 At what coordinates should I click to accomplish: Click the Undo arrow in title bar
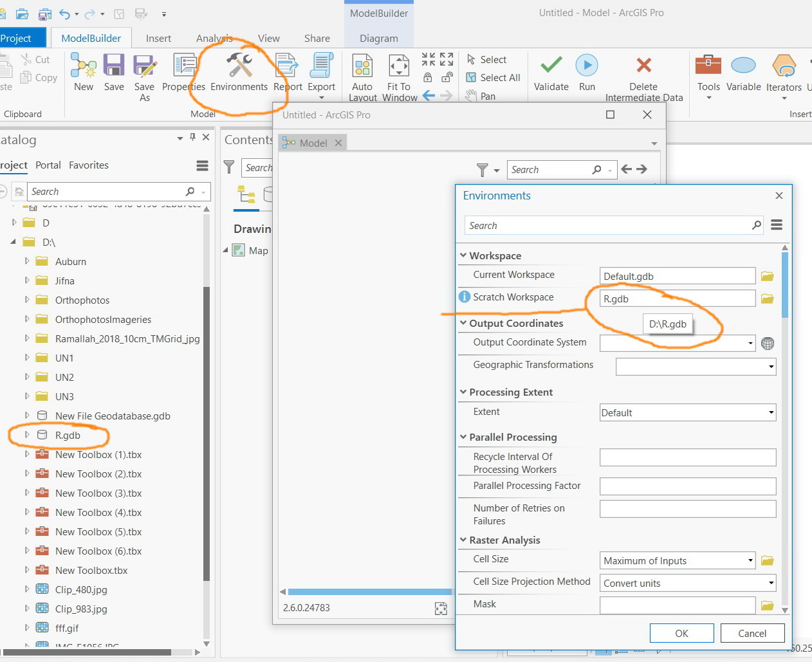click(64, 14)
